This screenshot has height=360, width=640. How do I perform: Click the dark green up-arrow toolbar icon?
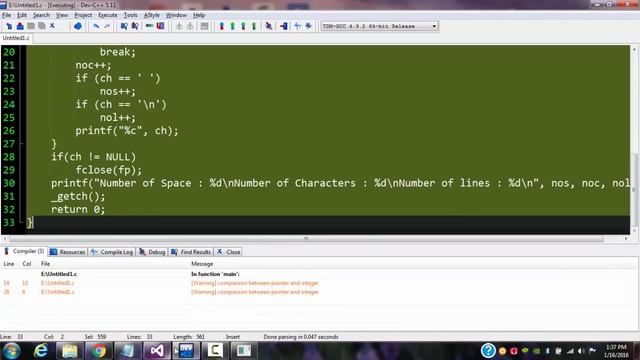click(254, 26)
